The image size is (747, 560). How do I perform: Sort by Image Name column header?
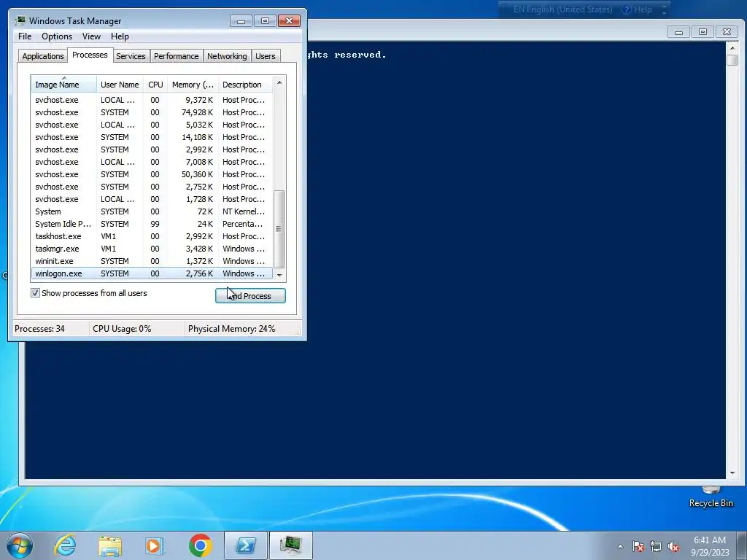(x=64, y=84)
